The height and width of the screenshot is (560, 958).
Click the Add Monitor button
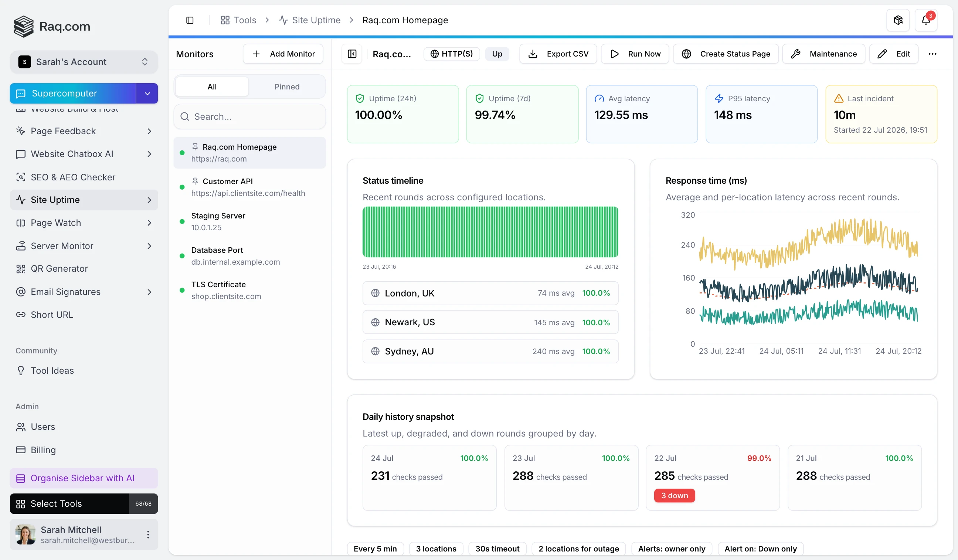coord(283,54)
